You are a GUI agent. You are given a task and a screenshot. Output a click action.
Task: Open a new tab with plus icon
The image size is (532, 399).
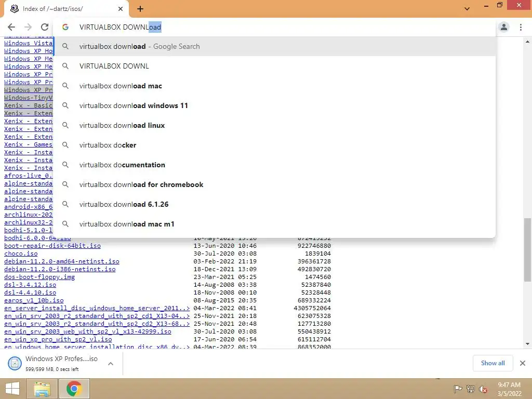tap(140, 9)
